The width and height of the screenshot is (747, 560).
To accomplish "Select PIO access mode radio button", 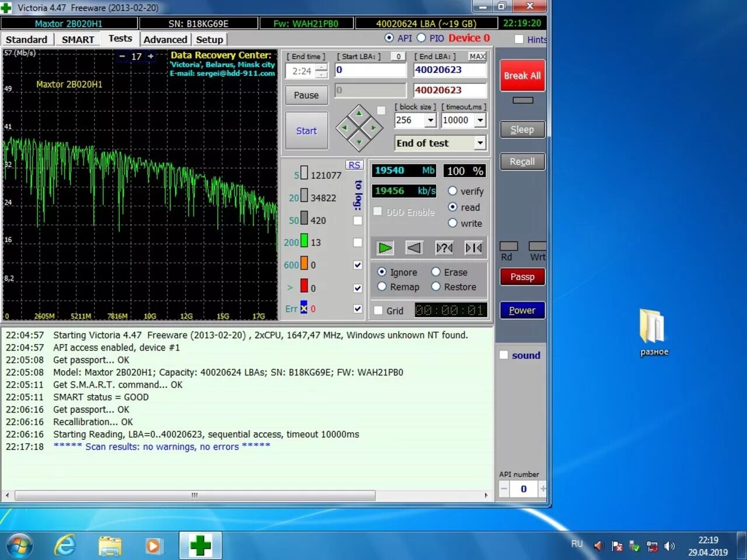I will 421,38.
